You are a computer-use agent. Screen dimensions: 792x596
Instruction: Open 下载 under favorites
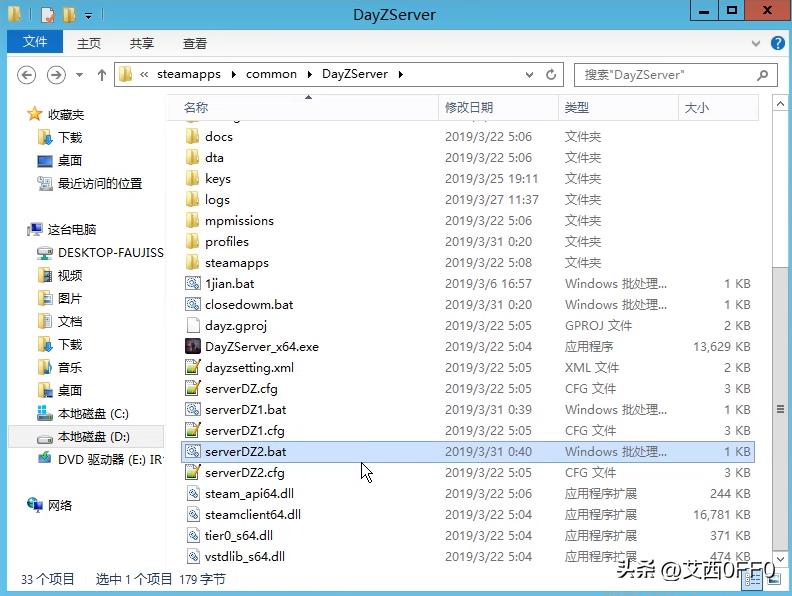tap(70, 137)
